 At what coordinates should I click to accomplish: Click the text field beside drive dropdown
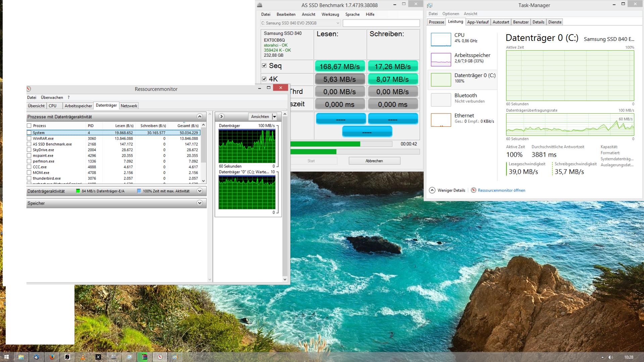click(381, 23)
